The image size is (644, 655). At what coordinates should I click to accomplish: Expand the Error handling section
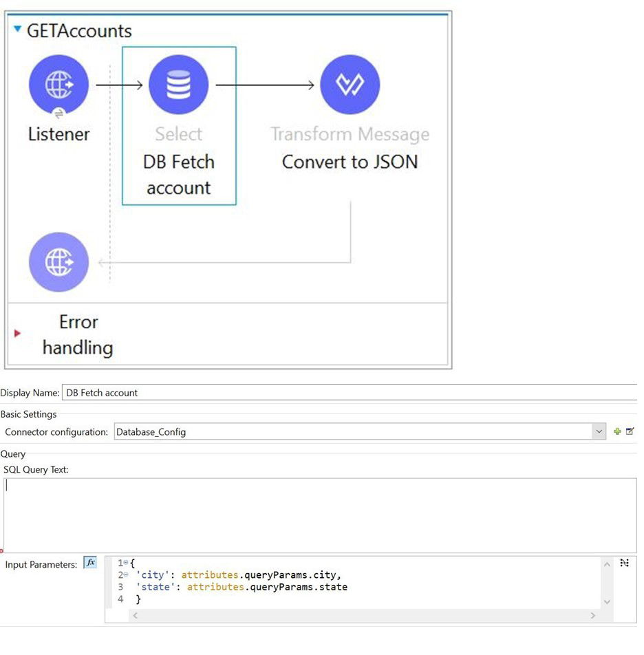(18, 334)
